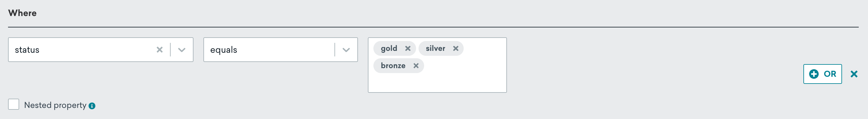868x119 pixels.
Task: Expand the status property dropdown arrow
Action: click(182, 50)
